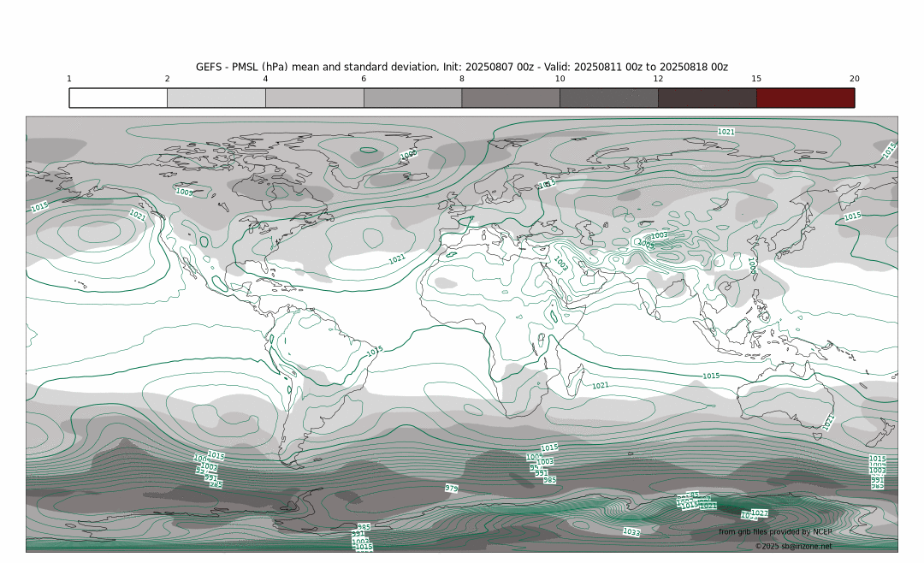This screenshot has width=924, height=563.
Task: Click the GEFS PMSL chart title
Action: tap(461, 67)
